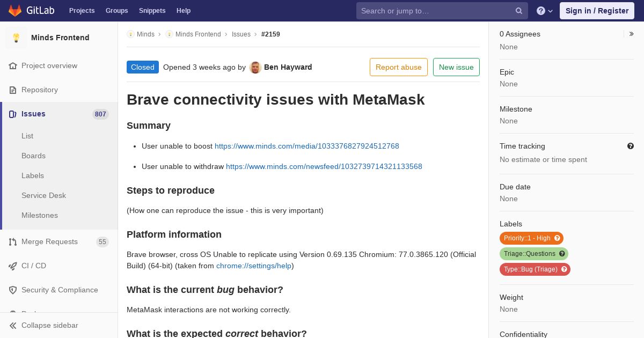This screenshot has width=644, height=338.
Task: Click the Repository file icon
Action: tap(13, 90)
